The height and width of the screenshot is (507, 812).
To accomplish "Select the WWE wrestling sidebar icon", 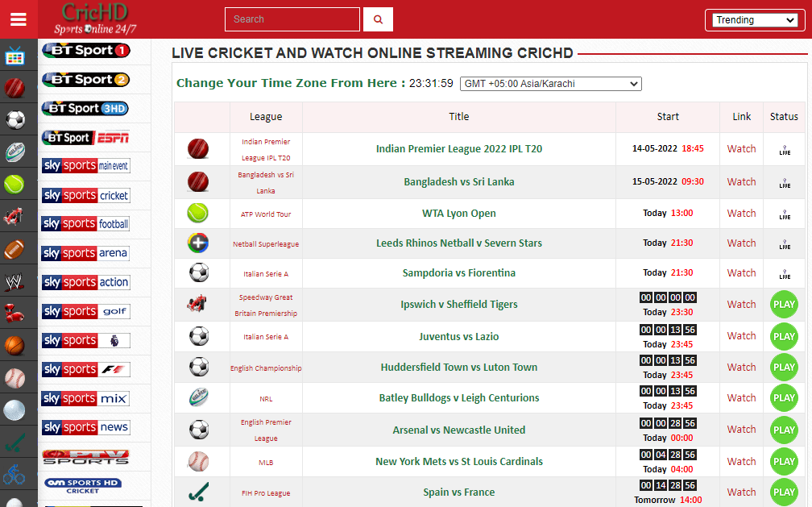I will click(14, 281).
